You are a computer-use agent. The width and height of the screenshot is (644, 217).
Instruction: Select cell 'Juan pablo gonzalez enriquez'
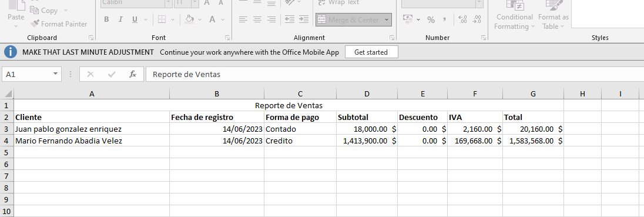(x=92, y=129)
